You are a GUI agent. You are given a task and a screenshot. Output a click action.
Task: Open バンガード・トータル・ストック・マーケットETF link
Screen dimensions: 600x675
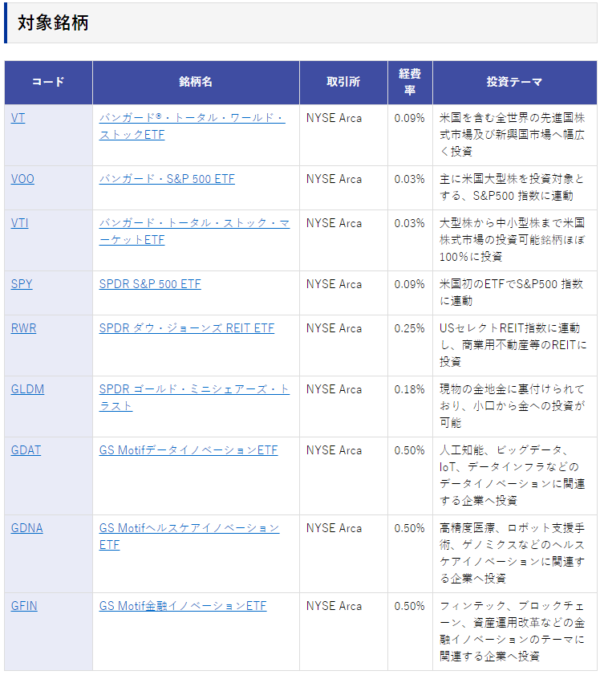(x=194, y=232)
